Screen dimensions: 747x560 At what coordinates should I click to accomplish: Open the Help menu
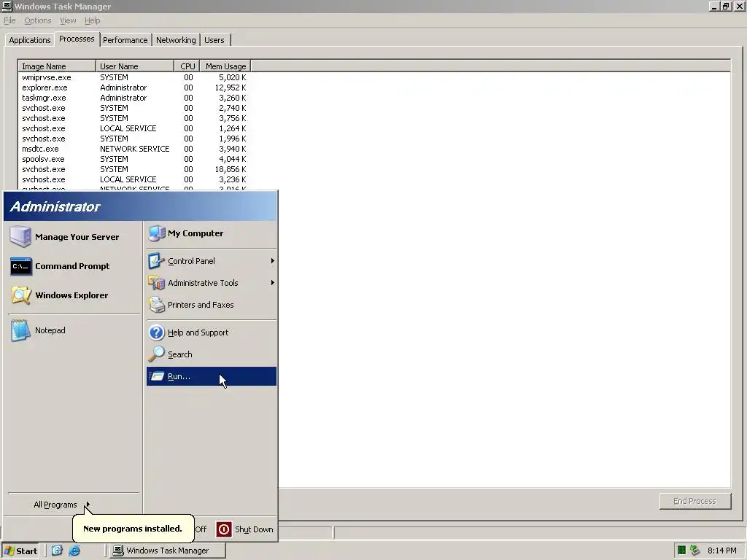coord(93,20)
